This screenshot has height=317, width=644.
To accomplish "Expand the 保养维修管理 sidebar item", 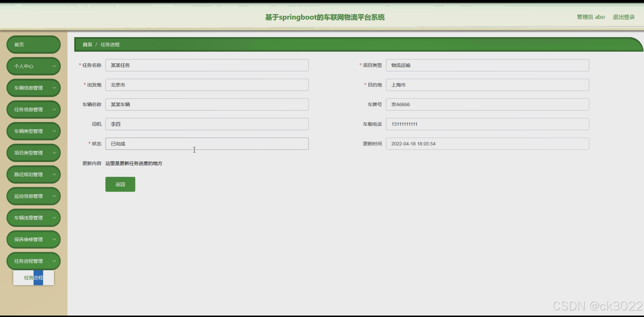I will point(33,239).
